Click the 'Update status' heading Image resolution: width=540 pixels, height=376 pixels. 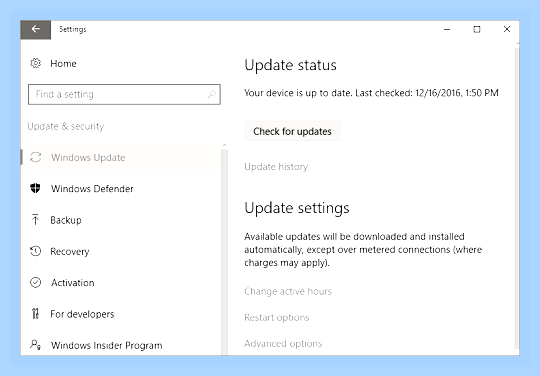[290, 65]
